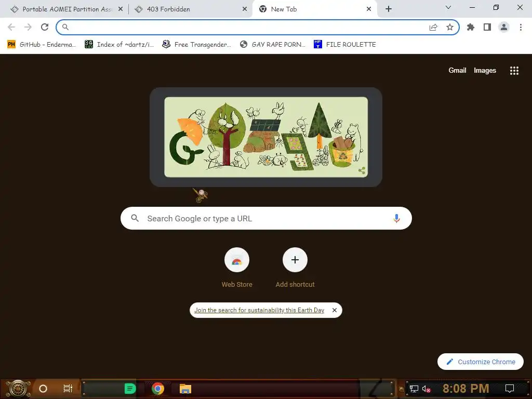This screenshot has width=532, height=399.
Task: Bookmark this tab with the star icon
Action: point(450,27)
